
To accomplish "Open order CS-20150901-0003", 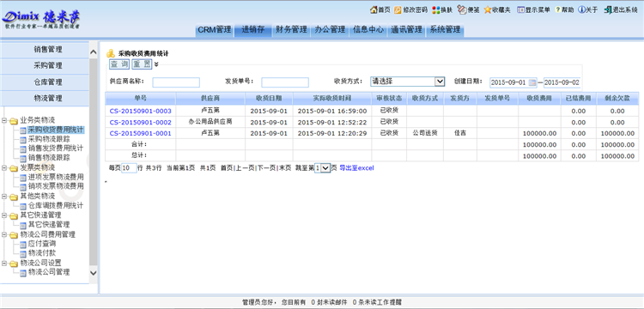I will pyautogui.click(x=141, y=112).
